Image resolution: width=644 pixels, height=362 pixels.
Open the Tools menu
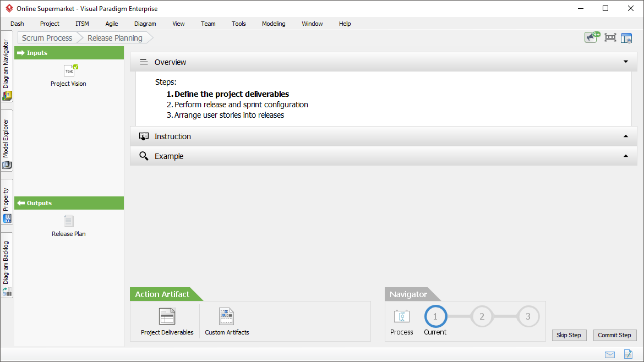239,24
